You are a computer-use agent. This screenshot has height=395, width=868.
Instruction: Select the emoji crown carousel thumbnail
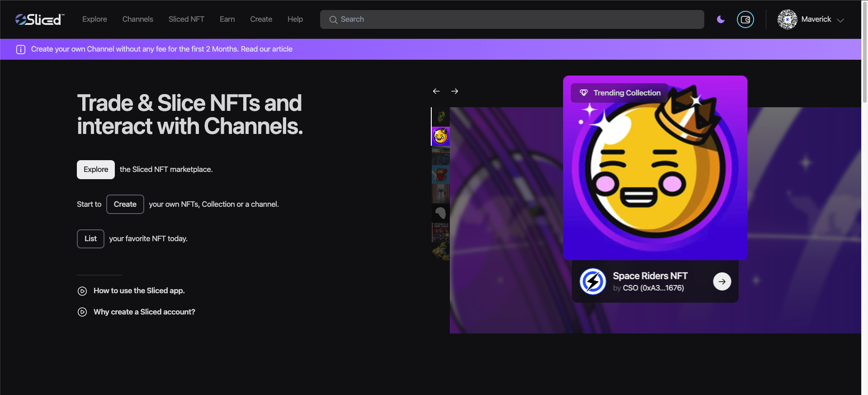point(441,136)
